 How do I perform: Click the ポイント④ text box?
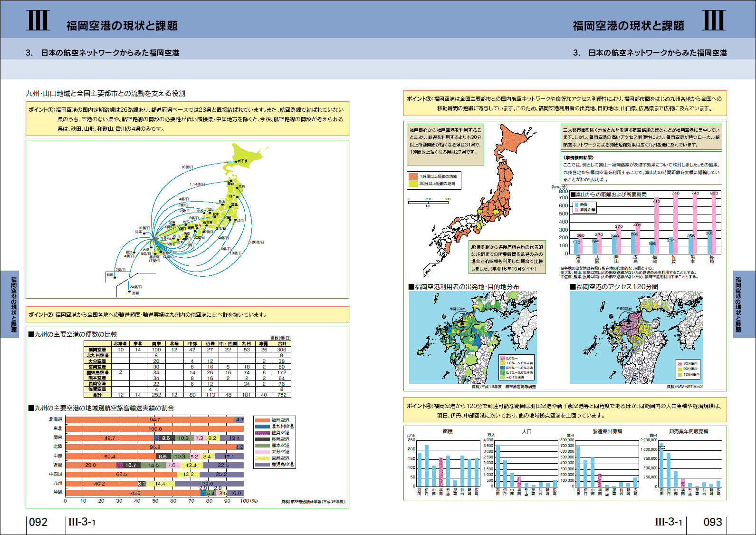565,410
